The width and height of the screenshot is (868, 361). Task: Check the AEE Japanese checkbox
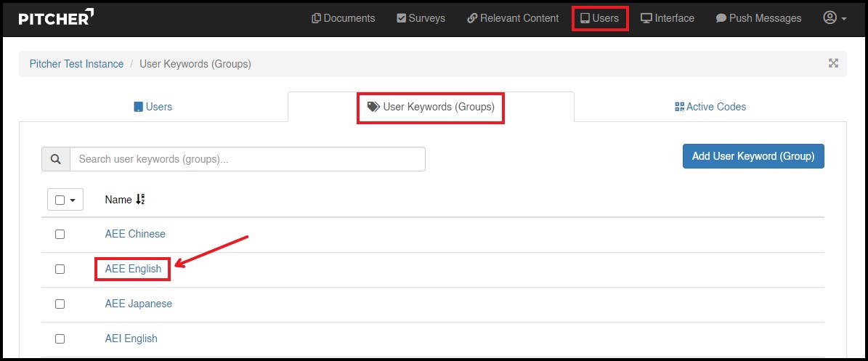pos(60,304)
